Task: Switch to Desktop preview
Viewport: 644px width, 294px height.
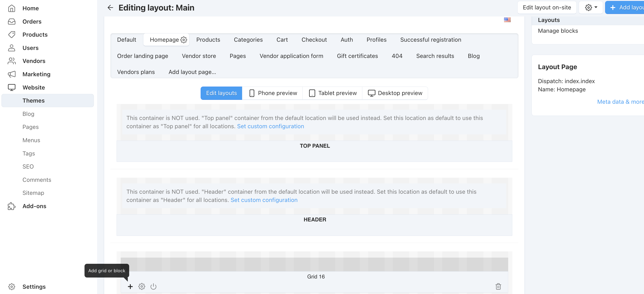Action: coord(395,93)
